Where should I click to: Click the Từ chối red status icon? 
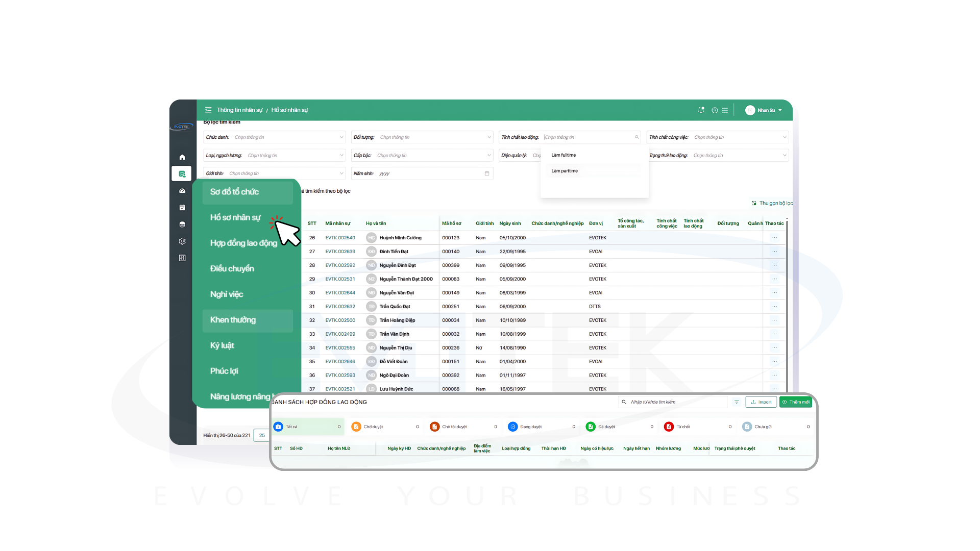[x=669, y=427]
